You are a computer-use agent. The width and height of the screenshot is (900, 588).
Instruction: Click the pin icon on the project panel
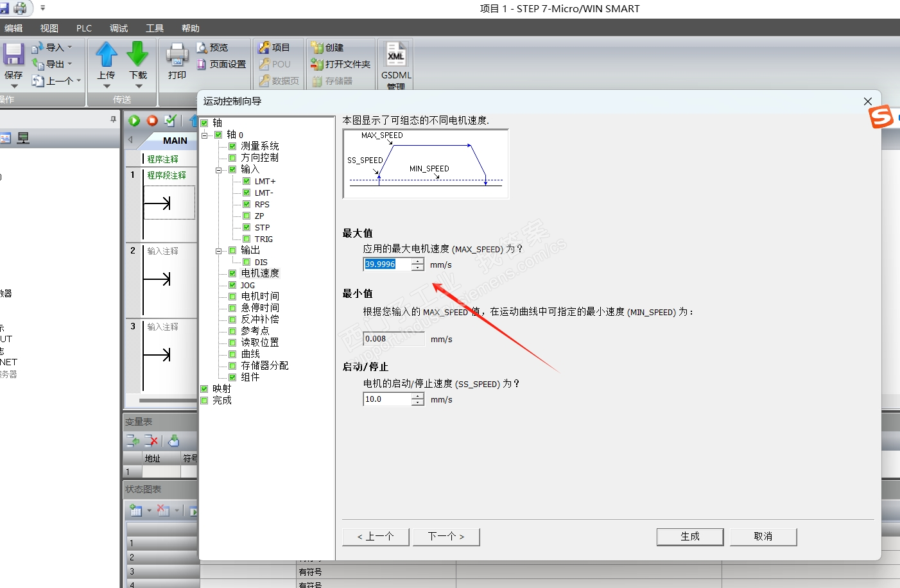[x=114, y=119]
